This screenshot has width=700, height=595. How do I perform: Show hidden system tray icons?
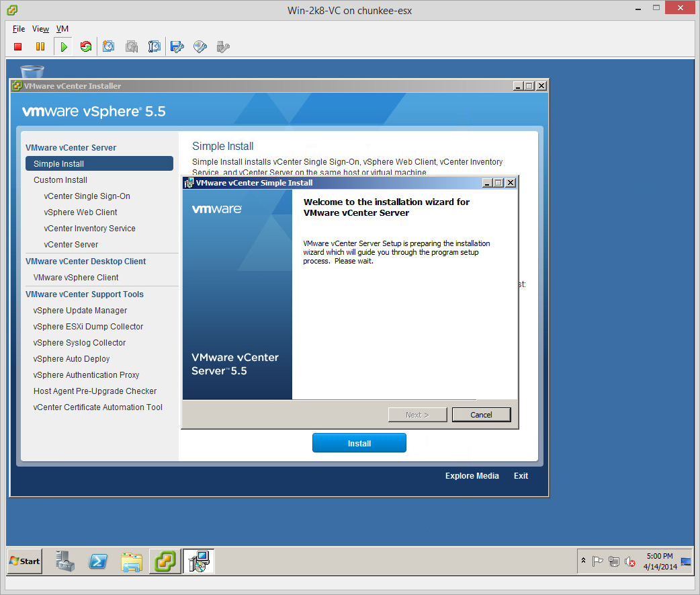[583, 561]
